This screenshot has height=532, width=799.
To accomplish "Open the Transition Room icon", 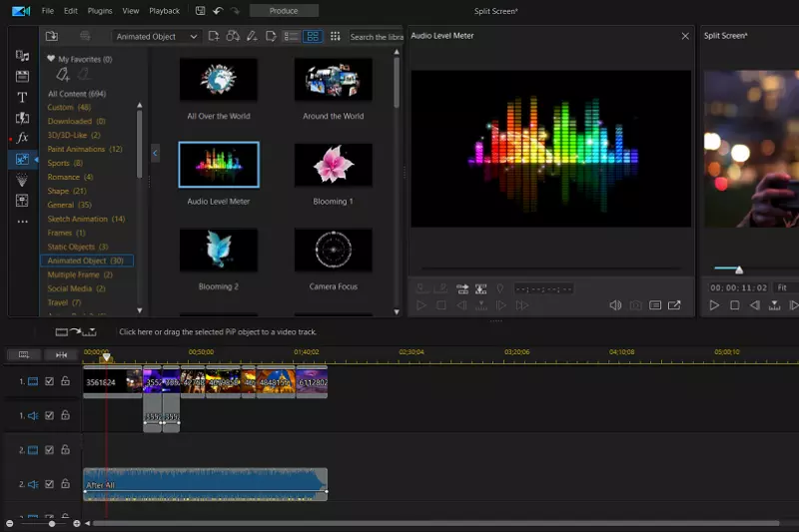I will [22, 118].
